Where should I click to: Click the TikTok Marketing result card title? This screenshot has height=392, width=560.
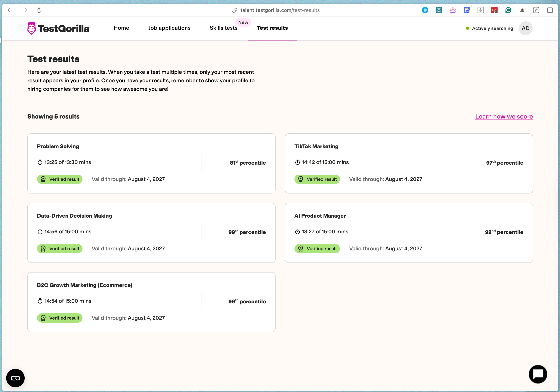316,146
